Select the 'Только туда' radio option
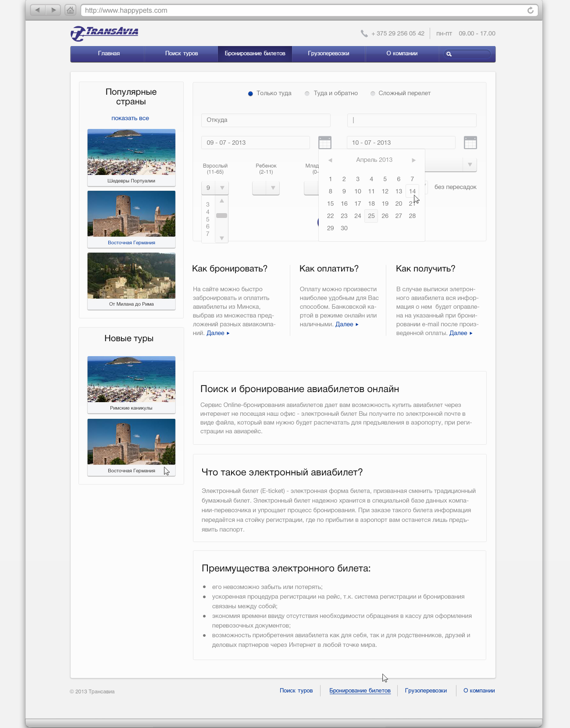This screenshot has width=570, height=728. click(x=250, y=93)
